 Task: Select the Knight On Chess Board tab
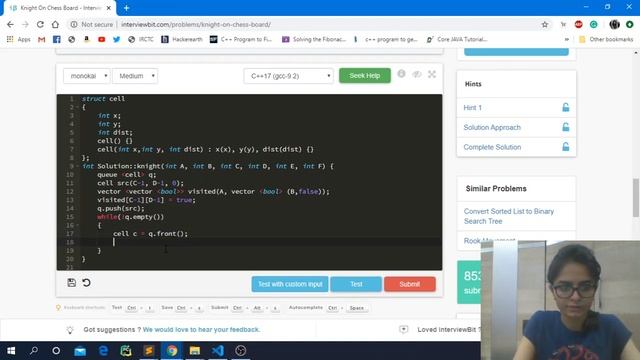(x=60, y=8)
